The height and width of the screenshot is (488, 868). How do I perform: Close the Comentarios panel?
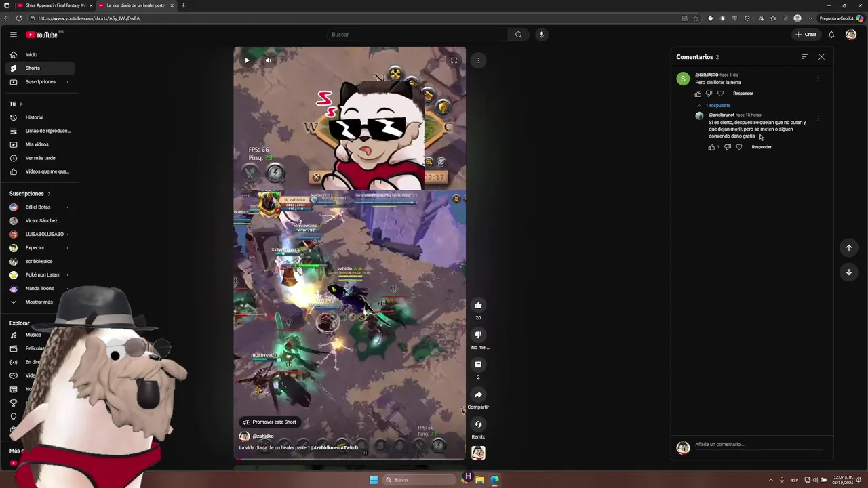821,57
